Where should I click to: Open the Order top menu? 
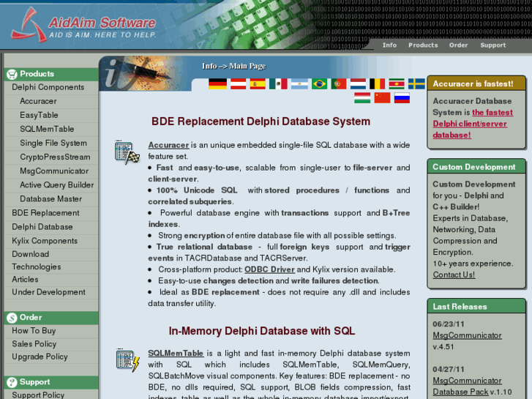point(458,45)
